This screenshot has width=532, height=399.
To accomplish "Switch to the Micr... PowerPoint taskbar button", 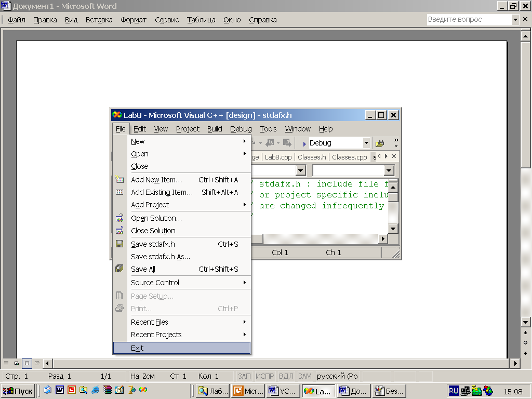I will click(x=248, y=391).
